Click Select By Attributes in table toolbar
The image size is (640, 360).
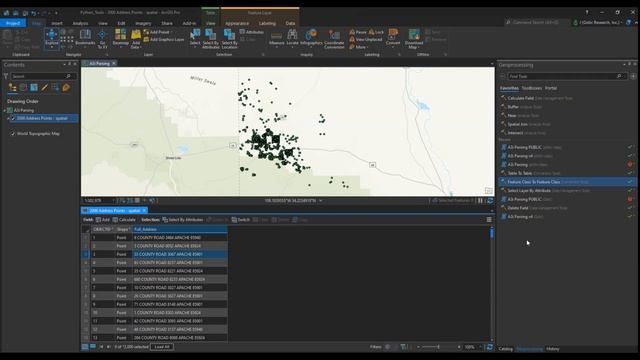(182, 220)
